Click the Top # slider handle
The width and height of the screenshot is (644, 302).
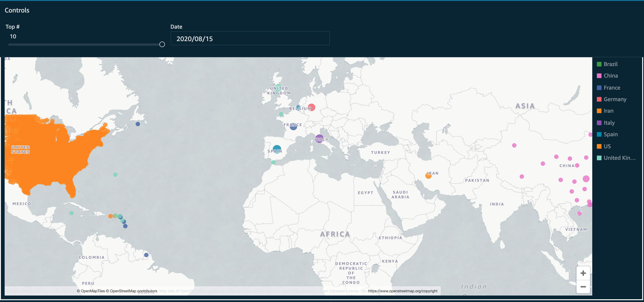coord(162,44)
